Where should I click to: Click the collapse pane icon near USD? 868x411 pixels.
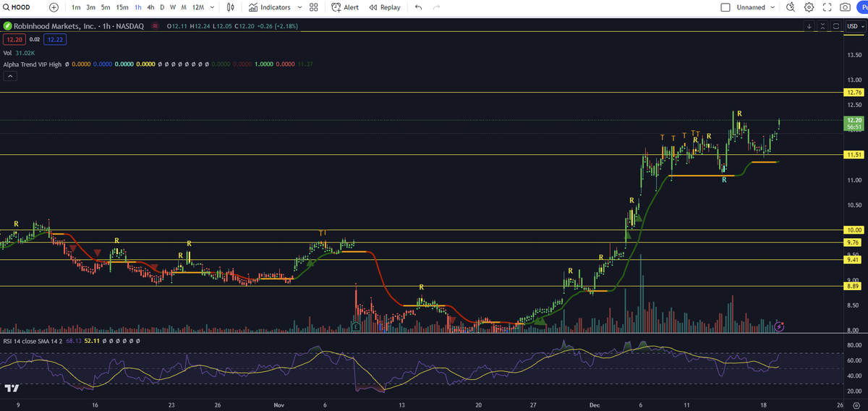(x=823, y=26)
